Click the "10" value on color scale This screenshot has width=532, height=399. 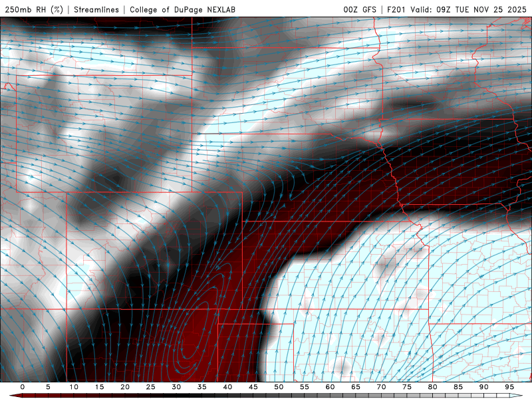[x=74, y=387]
